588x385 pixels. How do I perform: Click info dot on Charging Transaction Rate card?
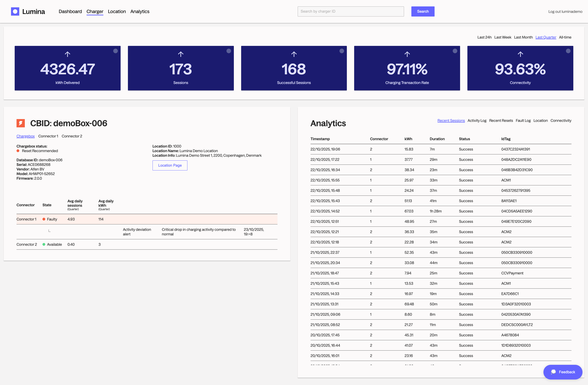(x=455, y=51)
